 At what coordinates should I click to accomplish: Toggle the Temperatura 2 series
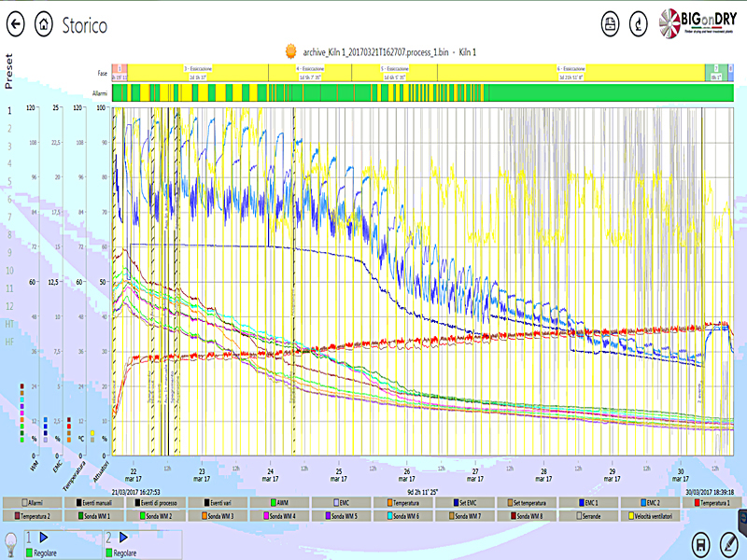point(33,516)
